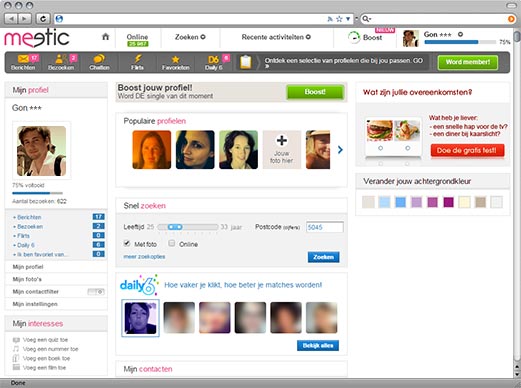This screenshot has width=521, height=388.
Task: Open Mijn profiel in sidebar
Action: 28,267
